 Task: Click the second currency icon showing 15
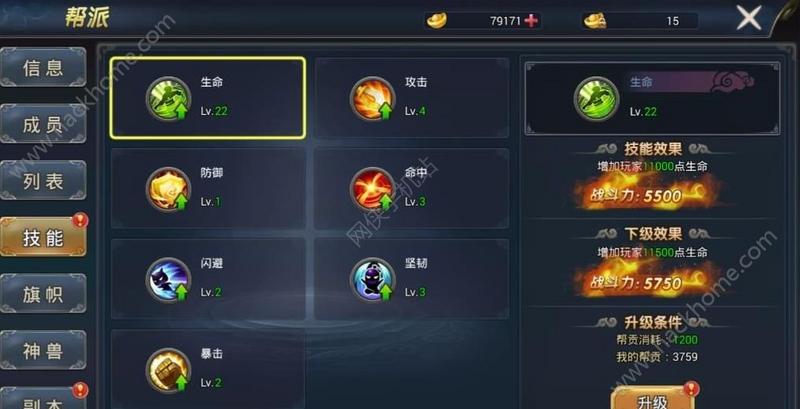pos(595,21)
